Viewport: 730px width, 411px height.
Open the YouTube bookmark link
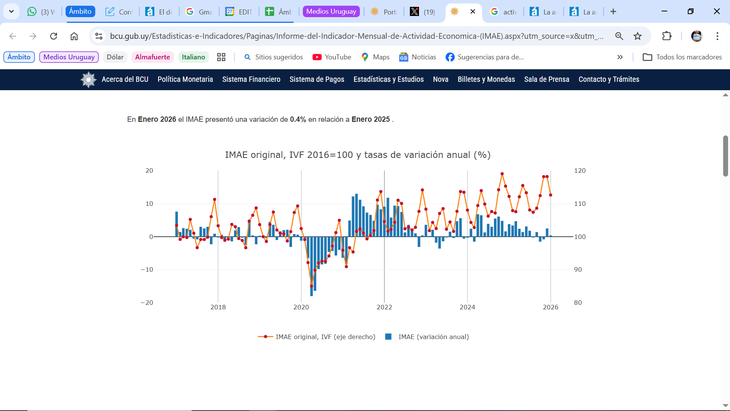click(x=331, y=57)
